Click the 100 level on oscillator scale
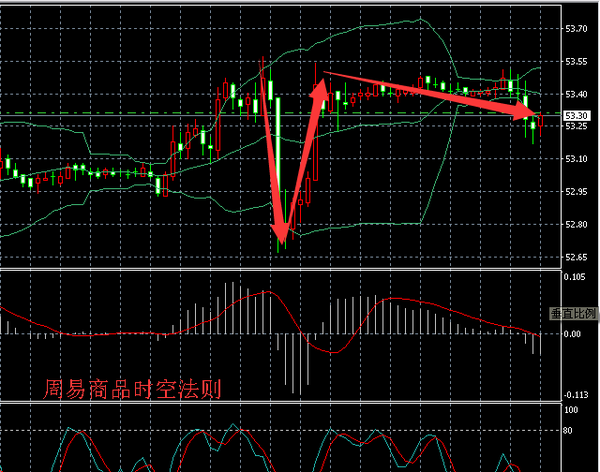The height and width of the screenshot is (472, 600). point(571,410)
